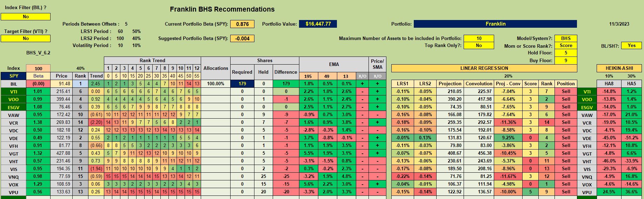This screenshot has width=644, height=199.
Task: Select the VTI ticker in left column
Action: pos(13,92)
